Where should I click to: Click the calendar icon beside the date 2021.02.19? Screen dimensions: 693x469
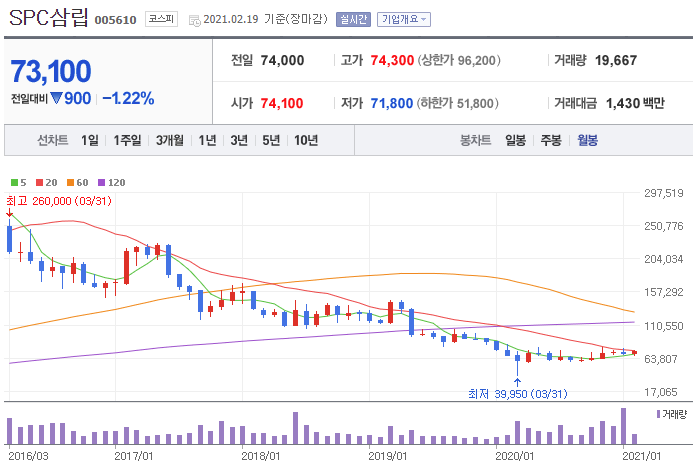[x=194, y=21]
